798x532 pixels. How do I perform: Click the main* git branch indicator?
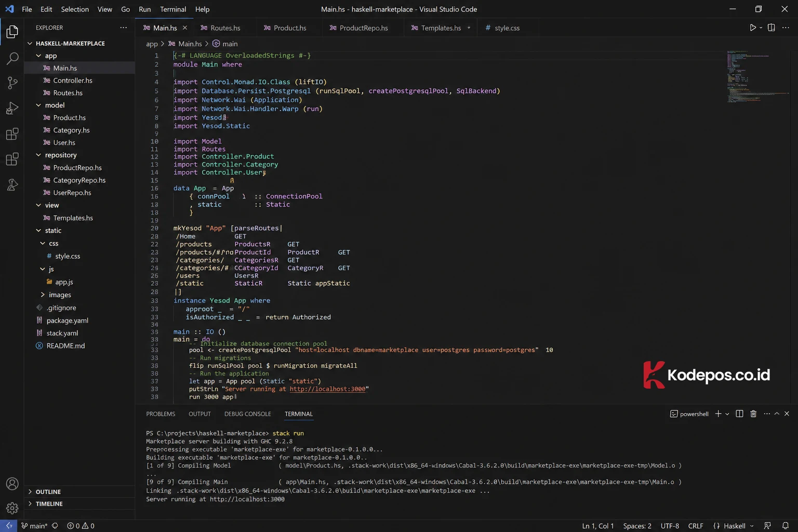pos(34,526)
